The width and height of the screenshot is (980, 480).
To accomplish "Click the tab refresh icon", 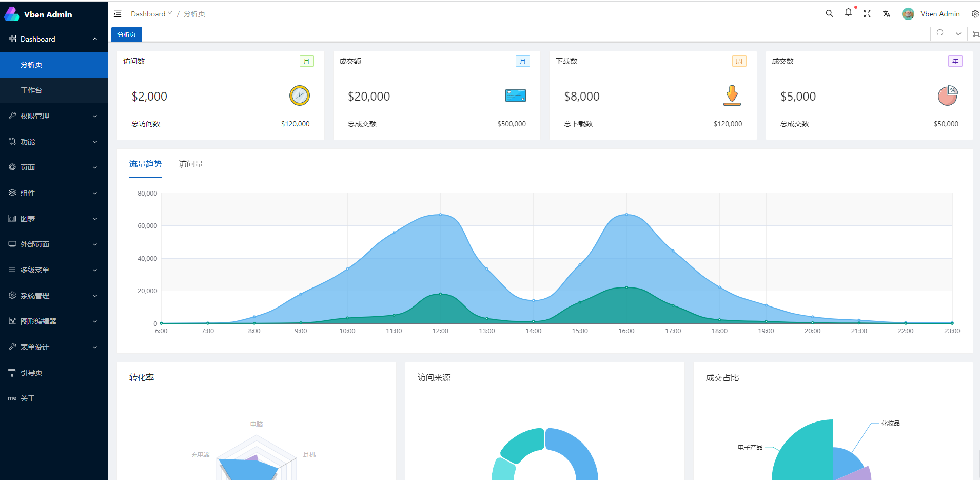I will coord(940,33).
